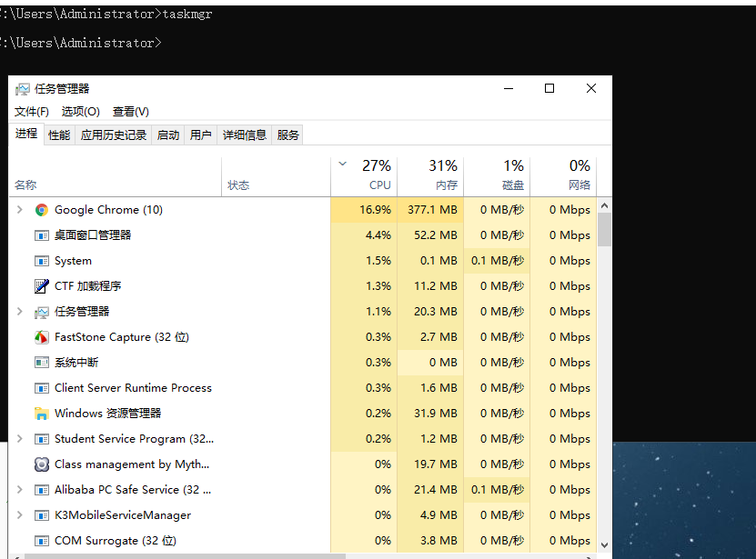
Task: Click the vertical scrollbar down arrow
Action: 605,545
